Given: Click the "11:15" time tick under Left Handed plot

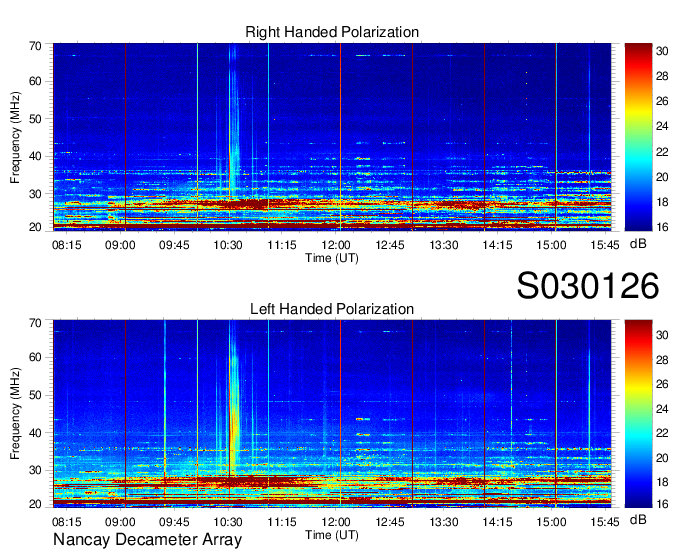Looking at the screenshot, I should click(282, 522).
